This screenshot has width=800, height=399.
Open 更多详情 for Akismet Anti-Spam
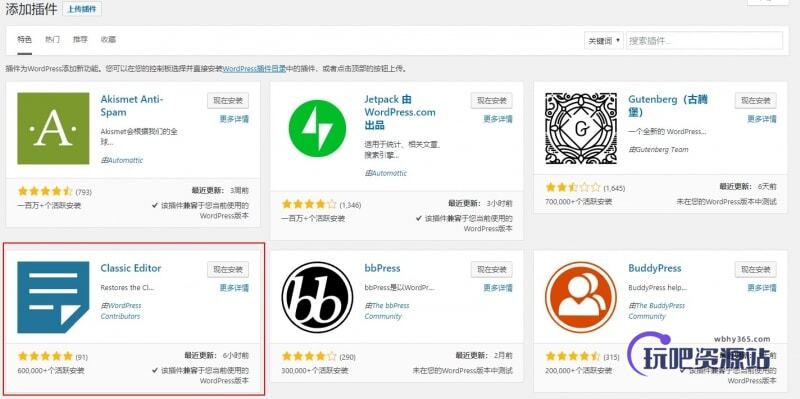click(234, 119)
